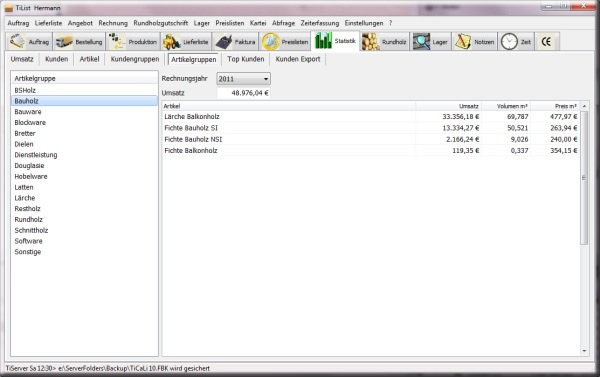This screenshot has width=600, height=377.
Task: Click the CE mark toolbar button
Action: [547, 42]
